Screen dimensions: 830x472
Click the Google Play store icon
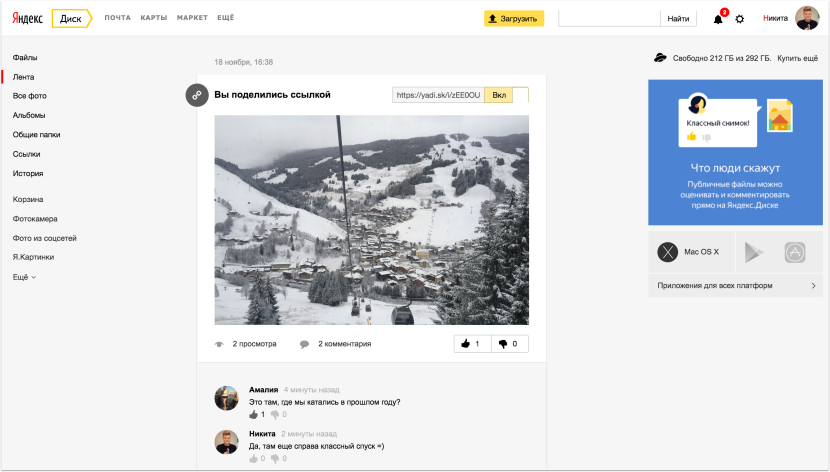pos(752,253)
